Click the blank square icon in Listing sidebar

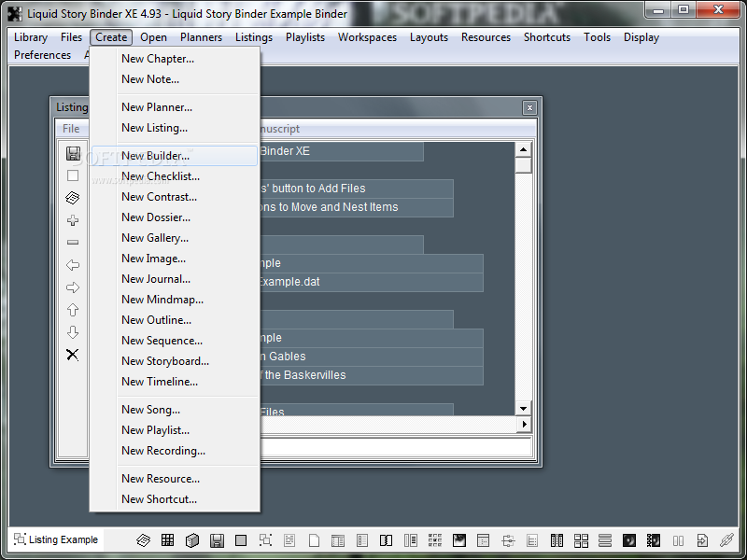point(73,175)
